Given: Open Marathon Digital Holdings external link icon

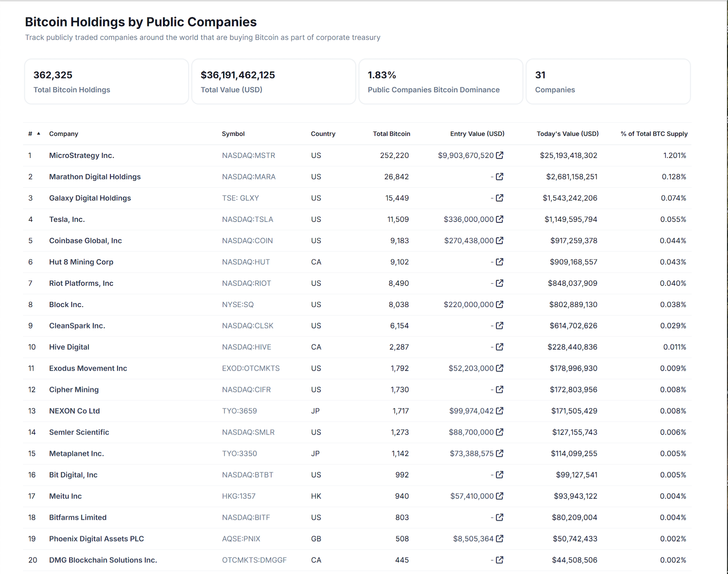Looking at the screenshot, I should 499,176.
